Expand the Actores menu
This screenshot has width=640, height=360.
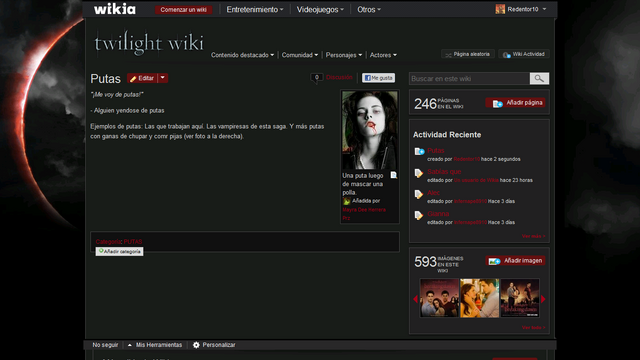(383, 55)
